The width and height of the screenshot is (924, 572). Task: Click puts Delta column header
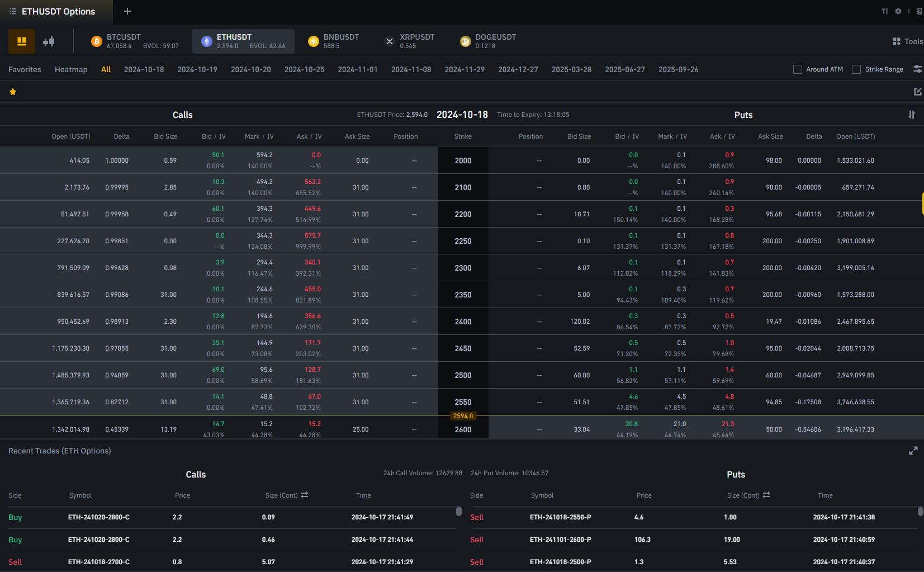pos(814,136)
